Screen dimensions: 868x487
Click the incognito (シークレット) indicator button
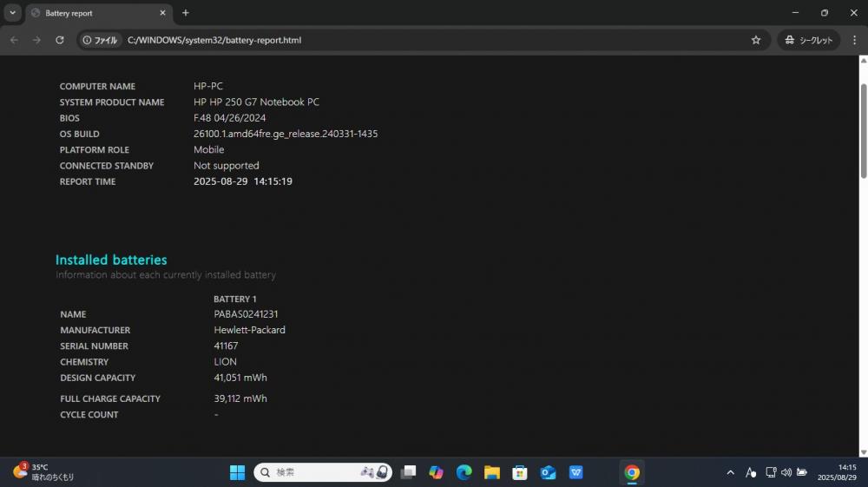[x=809, y=40]
